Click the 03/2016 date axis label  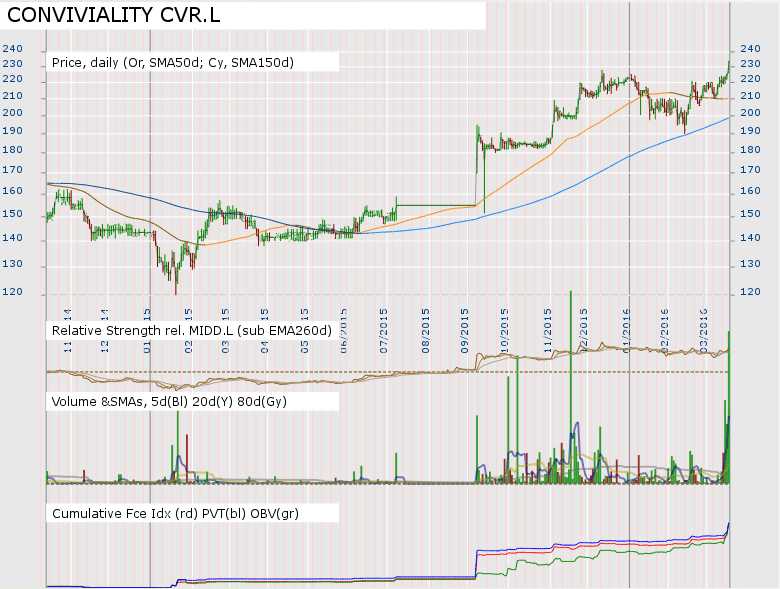pyautogui.click(x=703, y=331)
